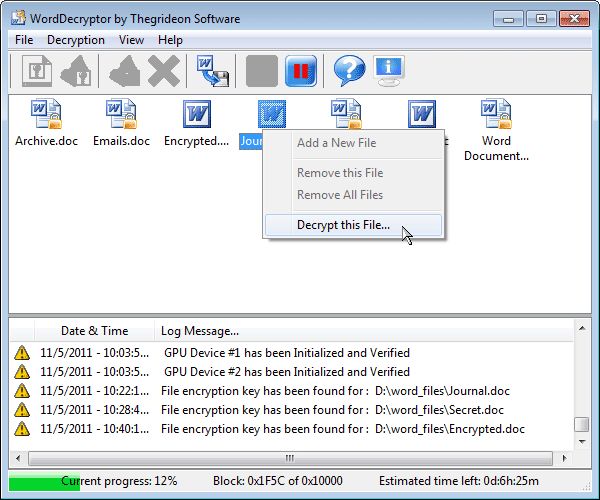This screenshot has height=500, width=600.
Task: Open the Help menu
Action: click(x=170, y=40)
